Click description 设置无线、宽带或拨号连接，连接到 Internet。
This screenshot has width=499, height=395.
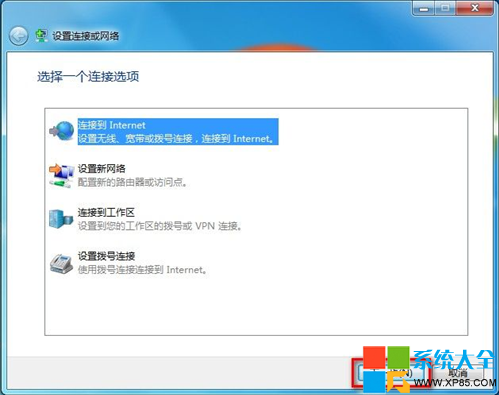(x=176, y=138)
